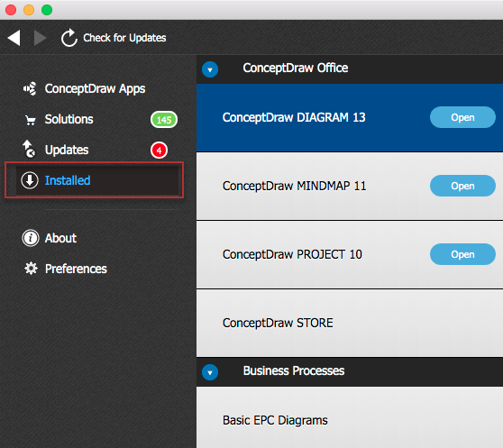Maximize the window with green button
Image resolution: width=503 pixels, height=448 pixels.
pyautogui.click(x=47, y=10)
